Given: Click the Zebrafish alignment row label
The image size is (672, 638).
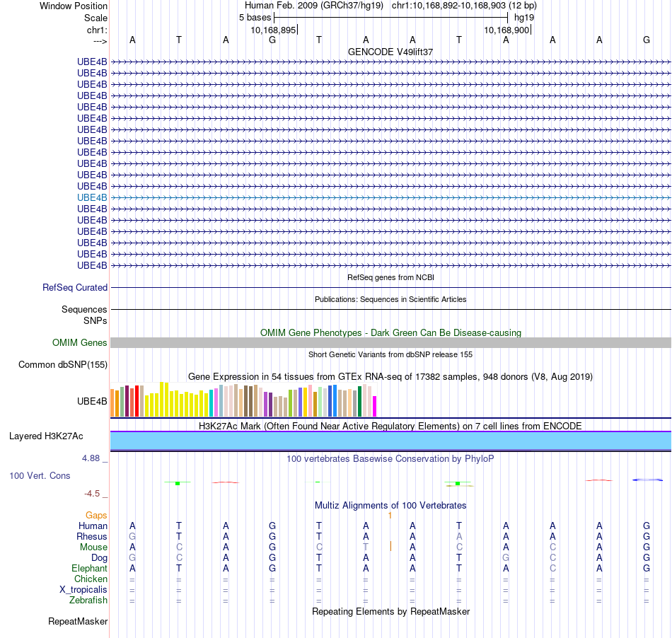Looking at the screenshot, I should [88, 601].
